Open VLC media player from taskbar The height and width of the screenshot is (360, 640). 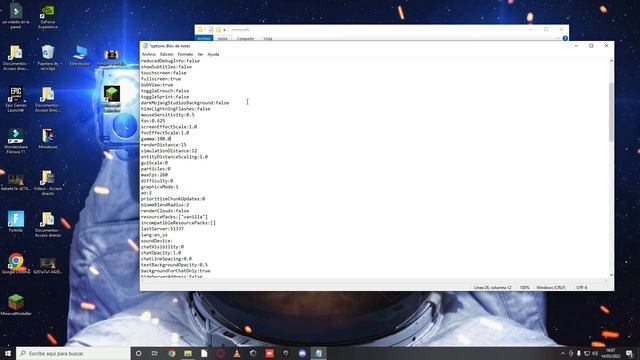[x=237, y=353]
